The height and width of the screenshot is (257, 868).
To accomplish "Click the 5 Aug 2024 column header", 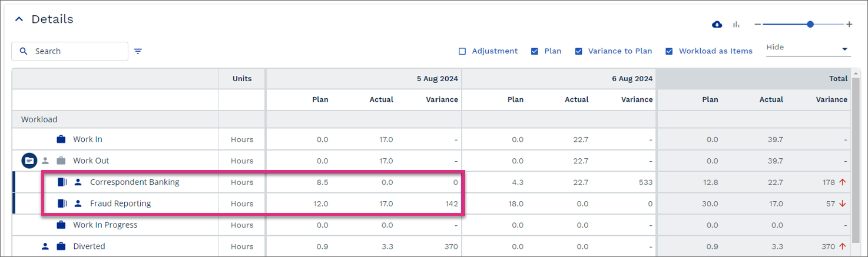I will [437, 78].
